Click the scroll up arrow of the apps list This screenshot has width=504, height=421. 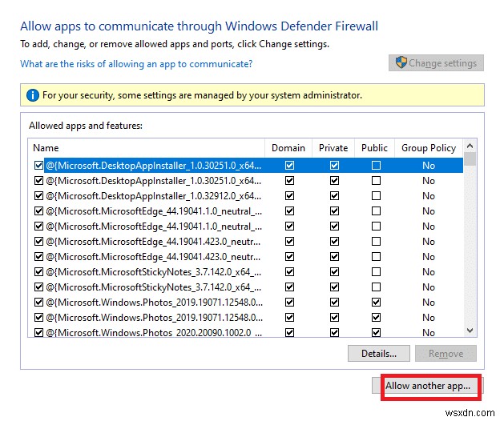470,146
